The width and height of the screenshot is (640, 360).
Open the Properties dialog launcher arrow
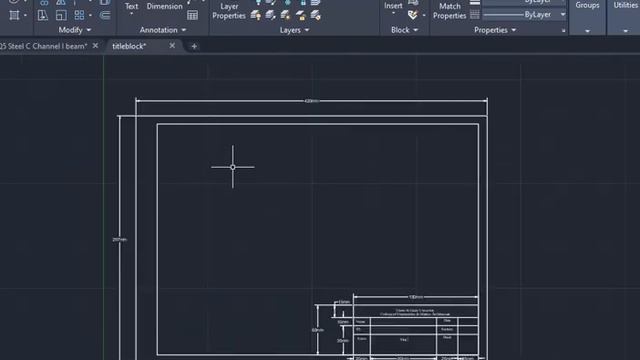click(x=563, y=31)
